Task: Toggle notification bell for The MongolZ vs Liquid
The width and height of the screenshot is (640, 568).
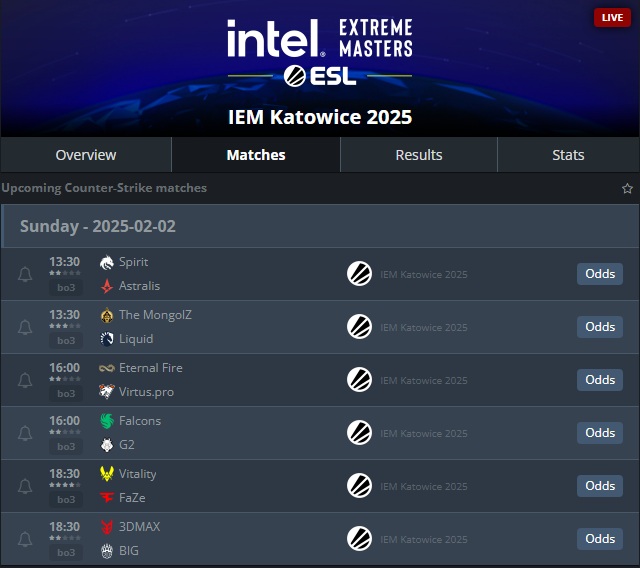Action: (25, 327)
